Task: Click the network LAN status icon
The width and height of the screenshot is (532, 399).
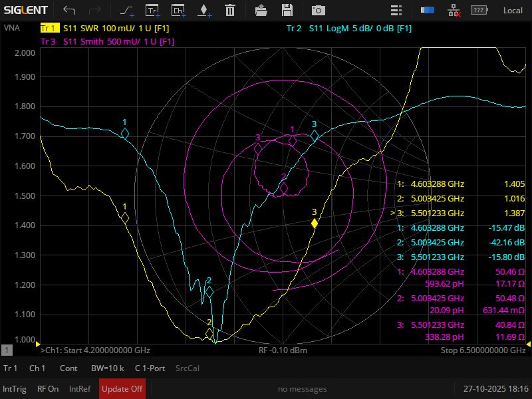Action: [454, 10]
